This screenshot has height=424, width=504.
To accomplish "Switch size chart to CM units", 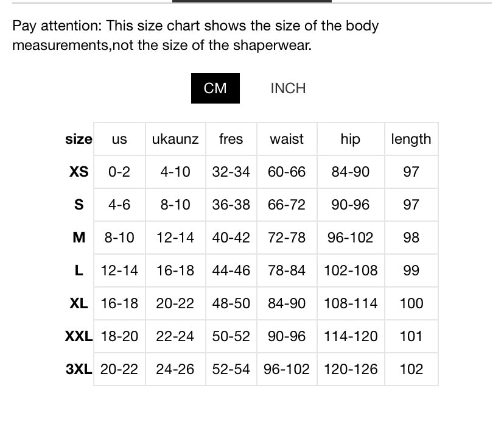I will pos(215,88).
